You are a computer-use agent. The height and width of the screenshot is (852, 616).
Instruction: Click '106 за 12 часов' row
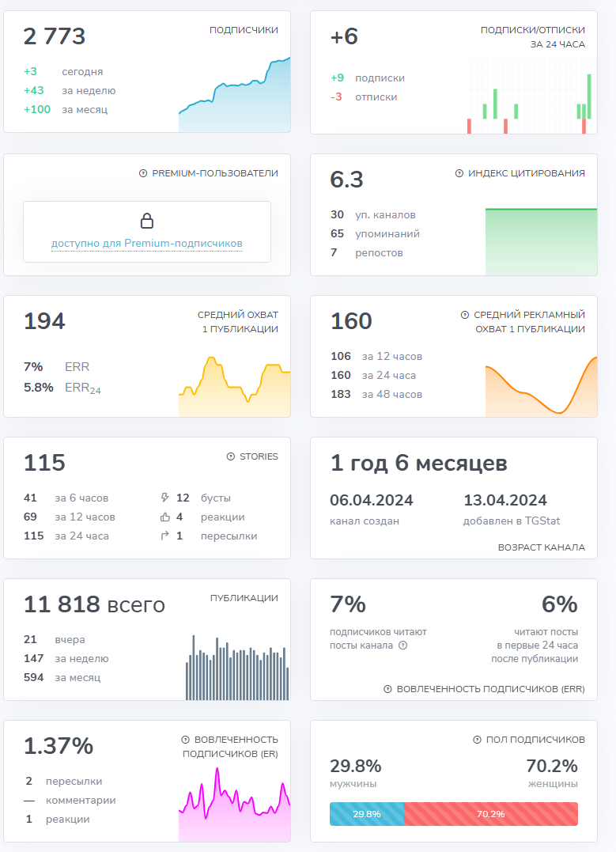tap(376, 357)
